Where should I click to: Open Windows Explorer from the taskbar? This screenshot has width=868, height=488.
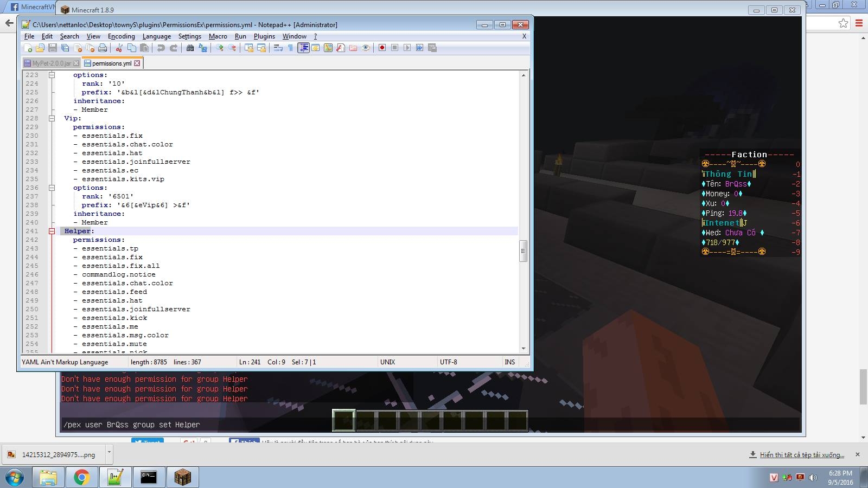(x=48, y=478)
